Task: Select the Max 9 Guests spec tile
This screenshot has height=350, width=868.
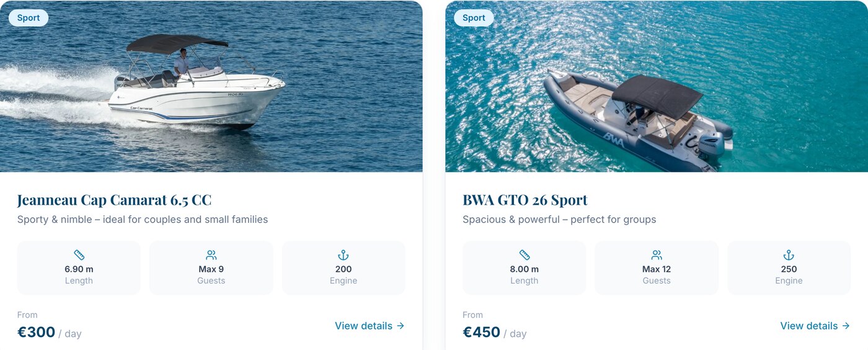Action: tap(211, 268)
